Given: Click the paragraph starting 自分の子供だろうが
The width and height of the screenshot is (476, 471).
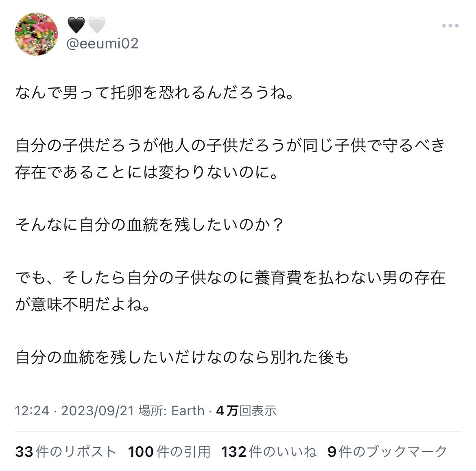Looking at the screenshot, I should (230, 158).
